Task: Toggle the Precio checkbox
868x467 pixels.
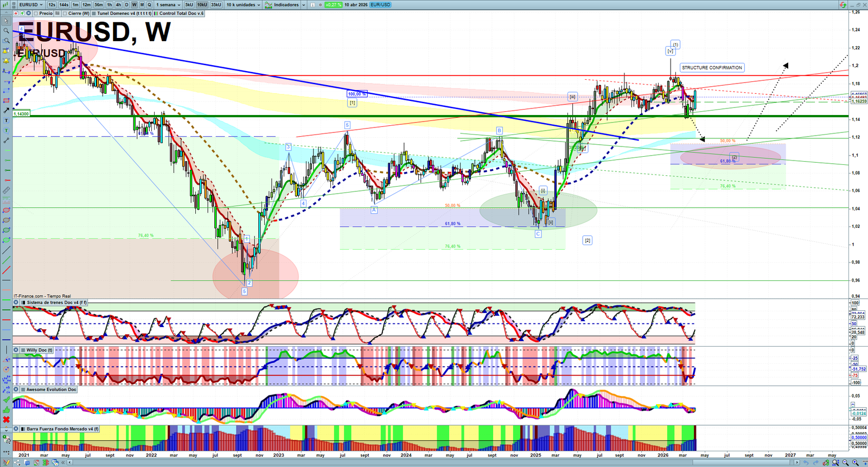Action: pyautogui.click(x=36, y=14)
